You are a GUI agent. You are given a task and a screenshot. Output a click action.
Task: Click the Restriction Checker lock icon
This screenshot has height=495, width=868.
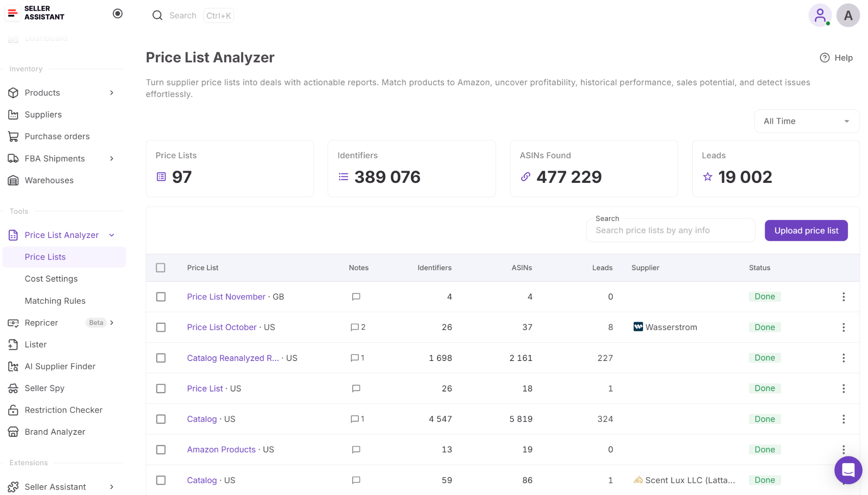click(13, 410)
